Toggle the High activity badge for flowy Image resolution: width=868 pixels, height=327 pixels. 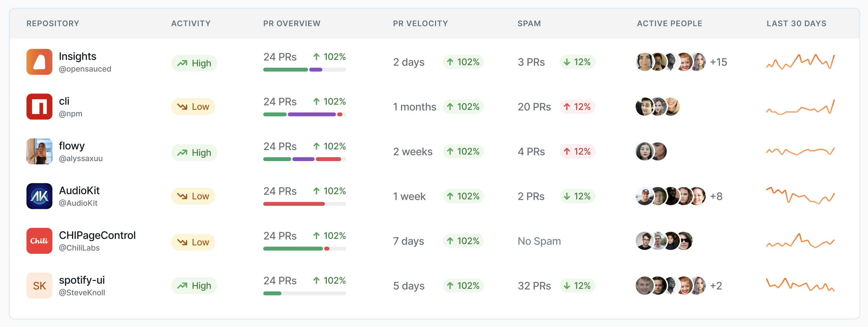(x=194, y=152)
